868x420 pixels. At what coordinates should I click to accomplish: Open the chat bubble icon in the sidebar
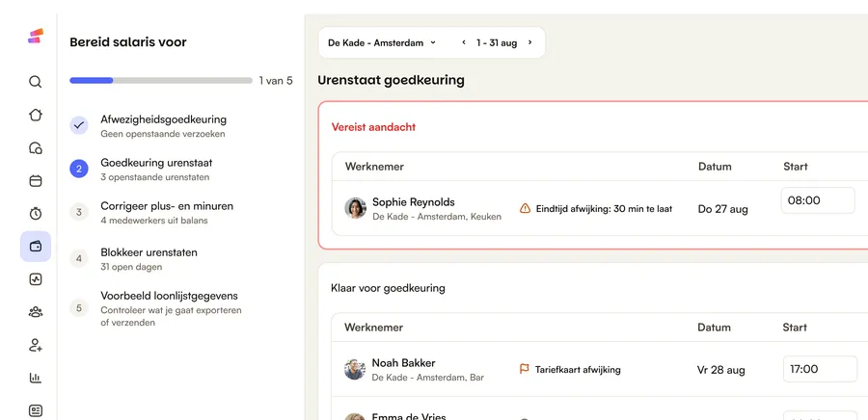pyautogui.click(x=36, y=148)
